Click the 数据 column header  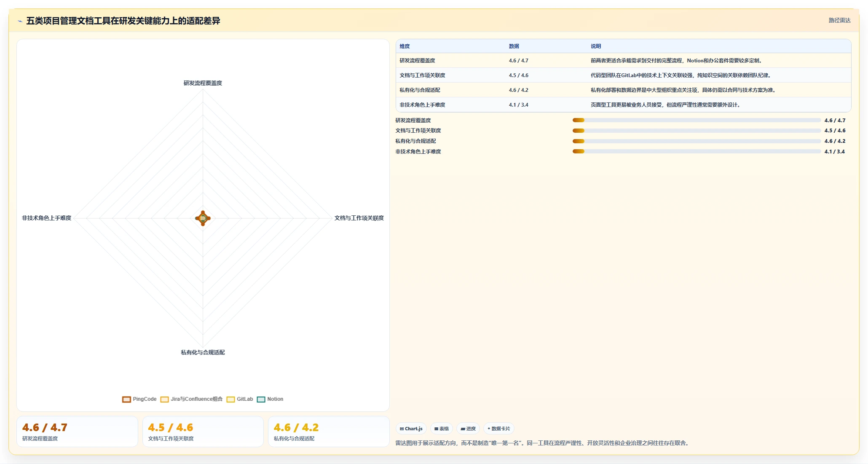click(514, 46)
